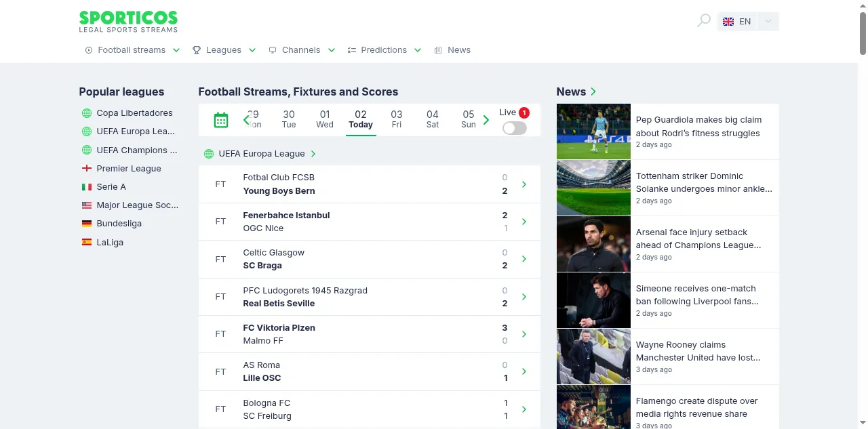Open Copa Libertadores league link
The height and width of the screenshot is (429, 868).
(x=134, y=113)
